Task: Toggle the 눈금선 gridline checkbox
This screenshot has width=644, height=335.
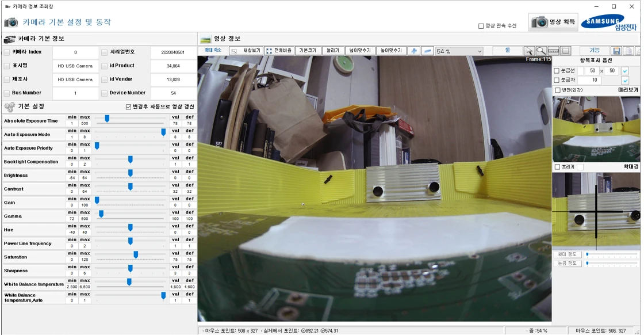Action: click(x=557, y=71)
